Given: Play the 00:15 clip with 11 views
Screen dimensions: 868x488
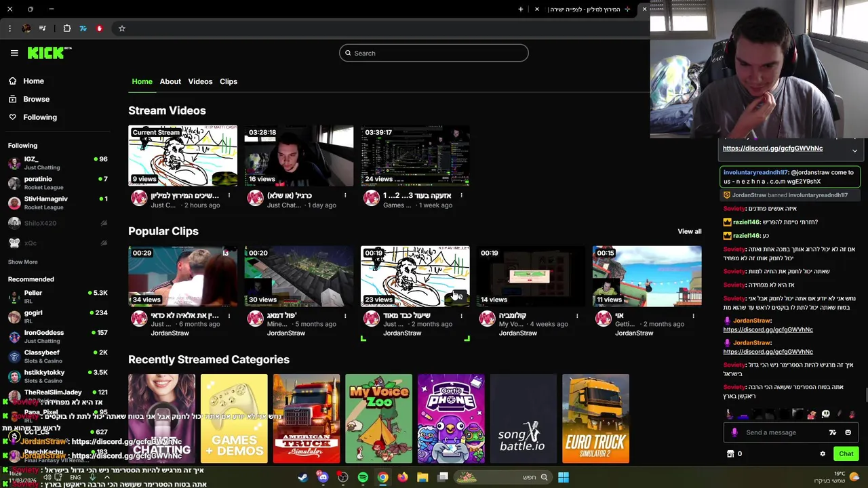Looking at the screenshot, I should (647, 276).
